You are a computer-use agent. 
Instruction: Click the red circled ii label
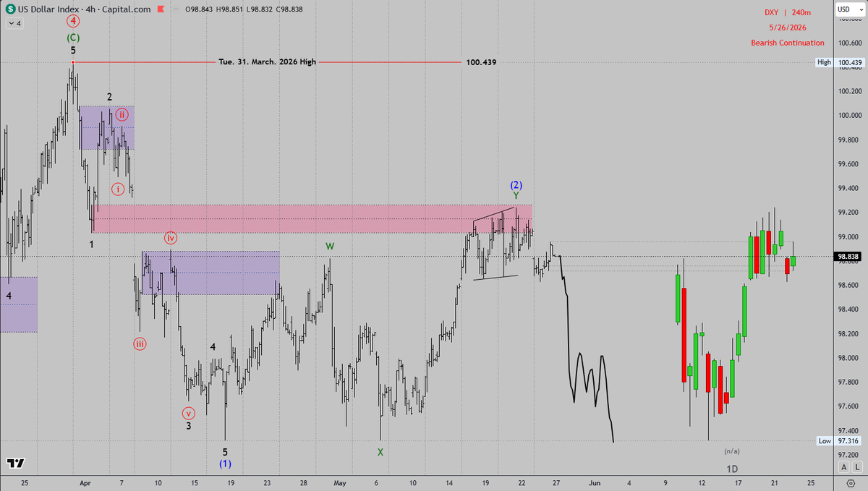[122, 114]
